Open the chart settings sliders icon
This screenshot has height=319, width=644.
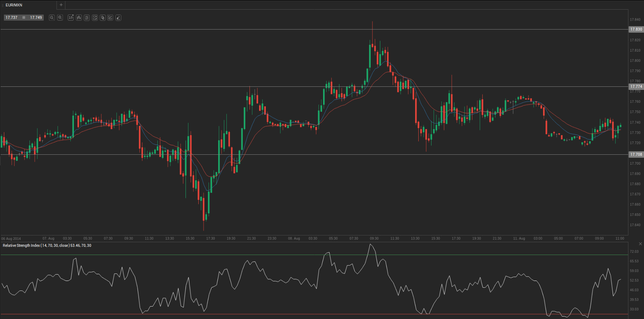point(87,17)
